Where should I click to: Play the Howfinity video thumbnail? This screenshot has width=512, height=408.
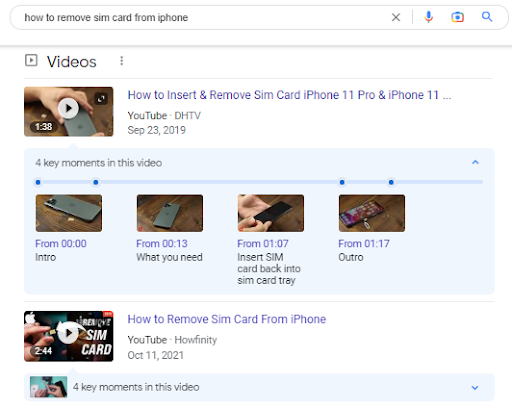[69, 336]
